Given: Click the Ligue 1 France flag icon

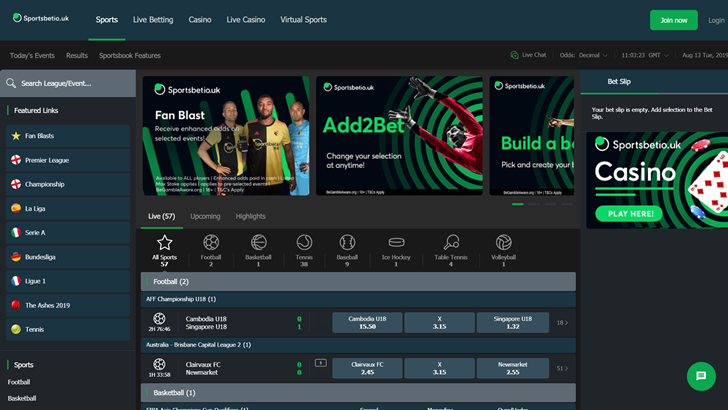Looking at the screenshot, I should [x=16, y=281].
